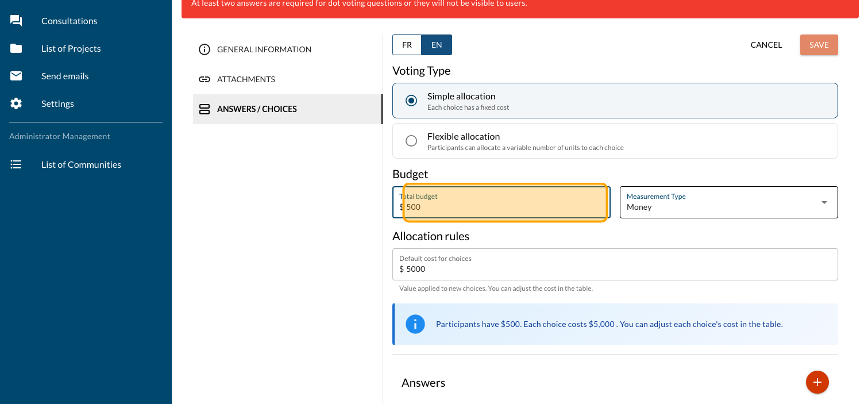Click the Attachments link icon
The width and height of the screenshot is (868, 404).
pos(205,79)
